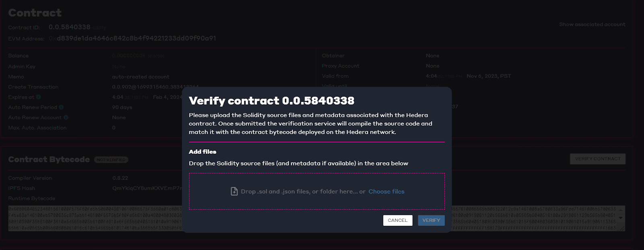Click info icon next to Auto Renew Account

(x=66, y=118)
